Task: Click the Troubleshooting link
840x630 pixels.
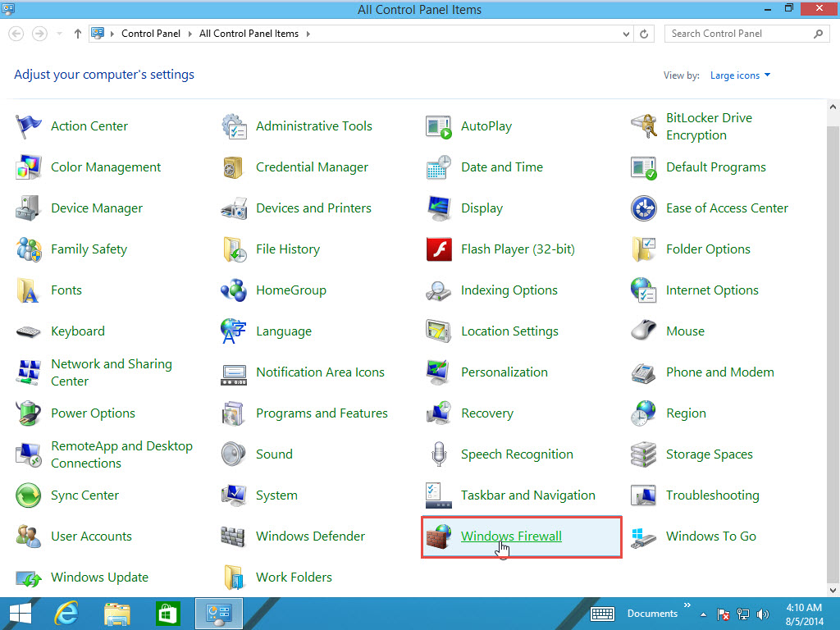Action: [x=713, y=495]
